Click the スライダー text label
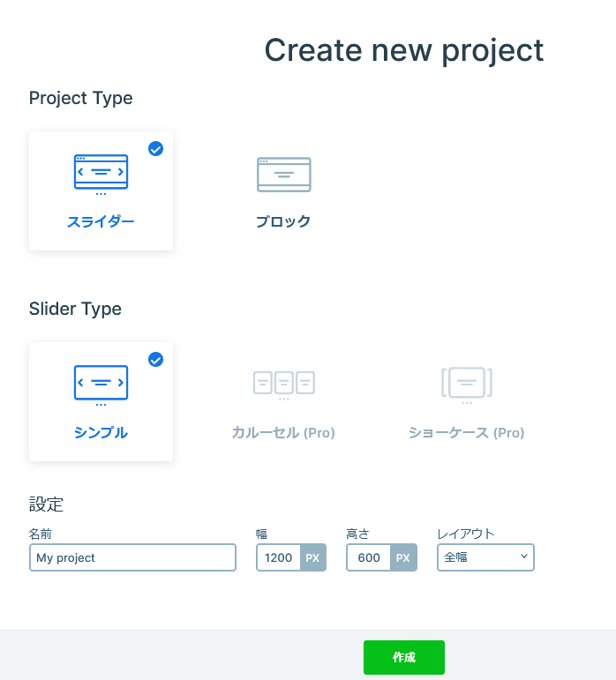The image size is (616, 680). tap(101, 222)
